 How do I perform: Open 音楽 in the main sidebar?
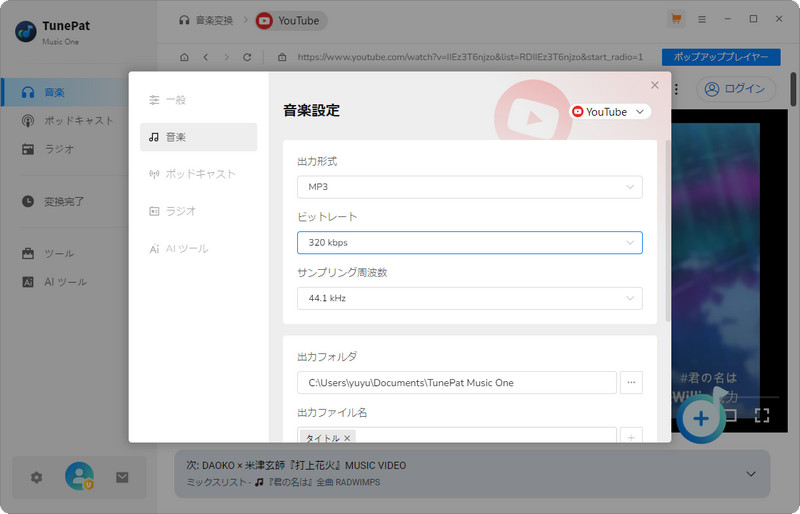pyautogui.click(x=65, y=92)
